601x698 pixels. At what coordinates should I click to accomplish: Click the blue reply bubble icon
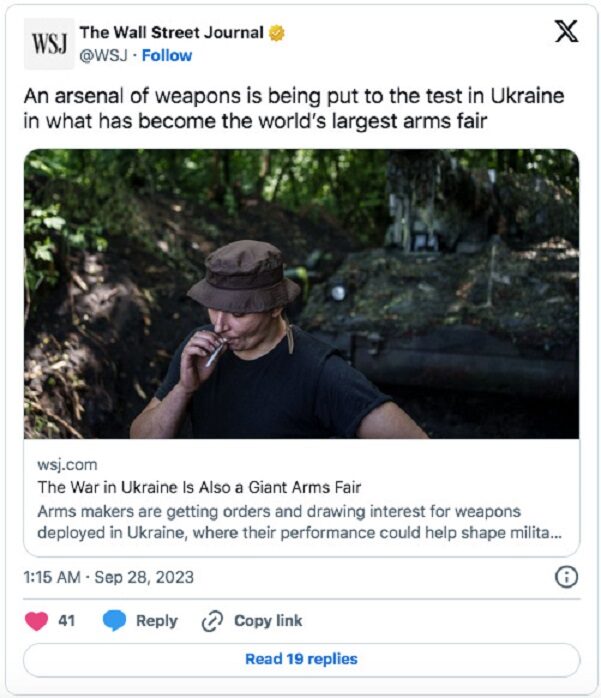[x=114, y=621]
